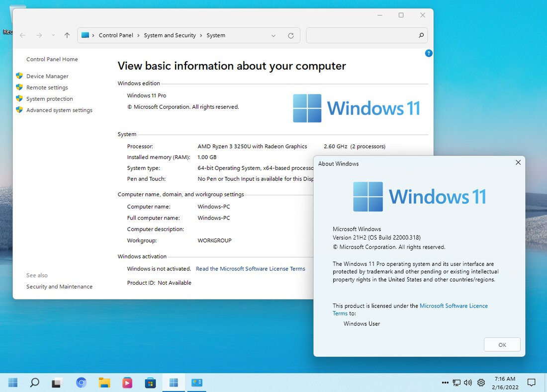Click the magnifier icon in search box
The image size is (547, 392).
421,35
